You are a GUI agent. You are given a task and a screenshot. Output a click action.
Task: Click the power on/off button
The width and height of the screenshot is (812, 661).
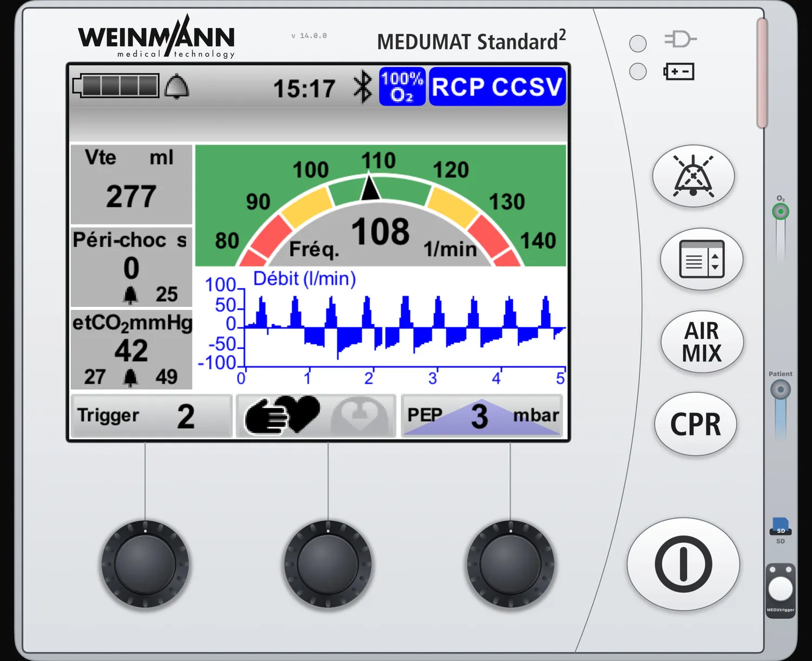pyautogui.click(x=684, y=564)
